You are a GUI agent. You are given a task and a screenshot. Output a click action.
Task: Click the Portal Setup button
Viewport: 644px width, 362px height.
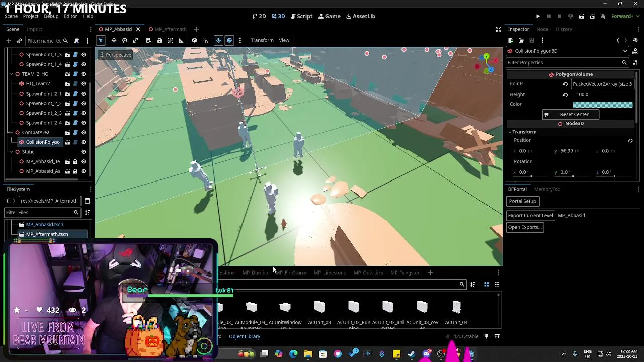pos(522,201)
